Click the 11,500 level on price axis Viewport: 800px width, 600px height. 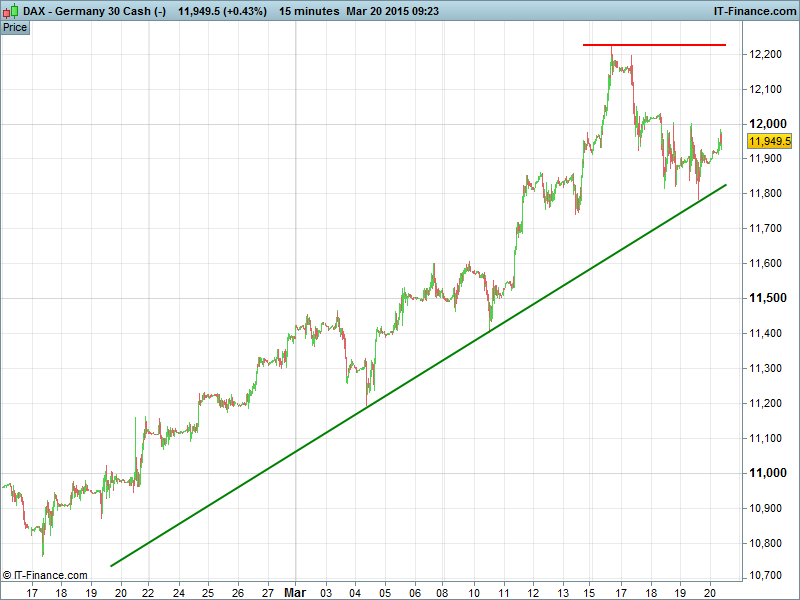point(768,298)
